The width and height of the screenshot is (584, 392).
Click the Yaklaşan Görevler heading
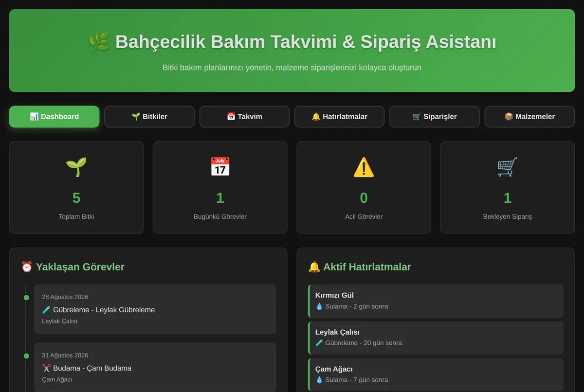[73, 267]
